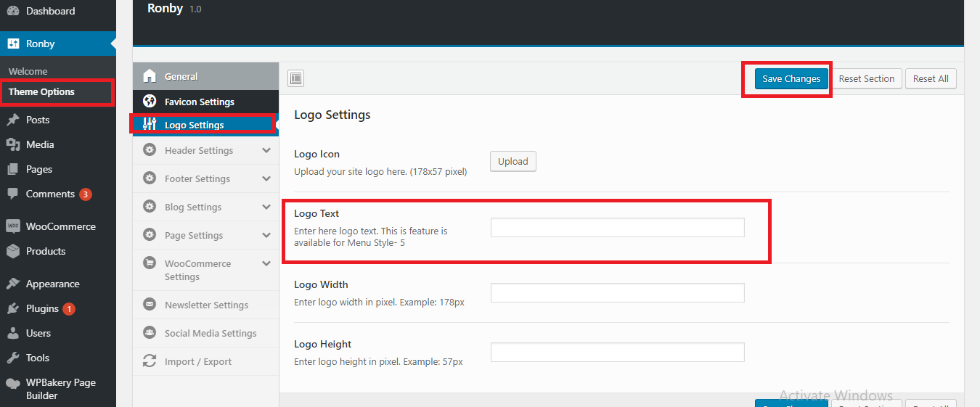Click the Import / Export refresh icon
980x407 pixels.
(150, 361)
